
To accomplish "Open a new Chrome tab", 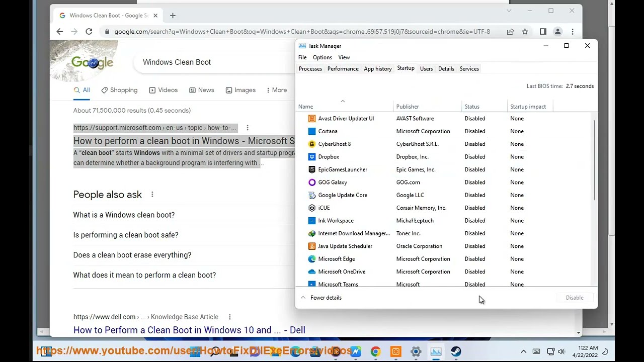I will pos(173,16).
